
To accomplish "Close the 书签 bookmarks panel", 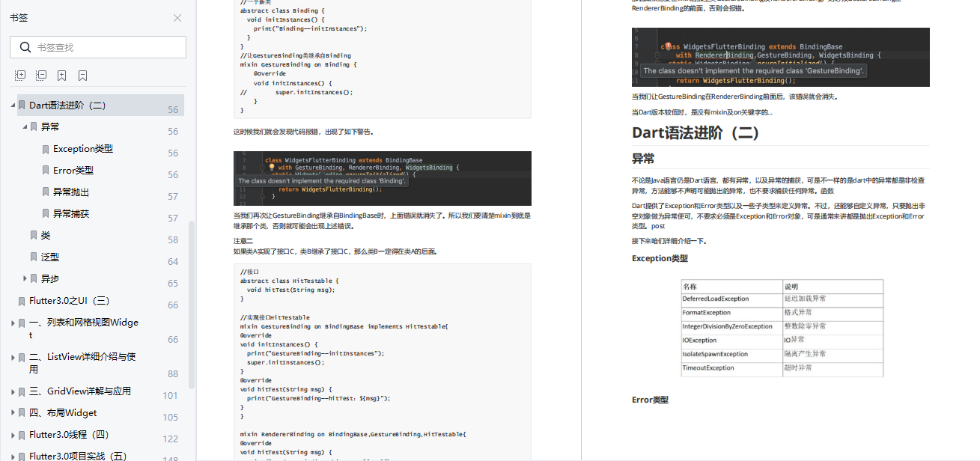I will click(177, 18).
